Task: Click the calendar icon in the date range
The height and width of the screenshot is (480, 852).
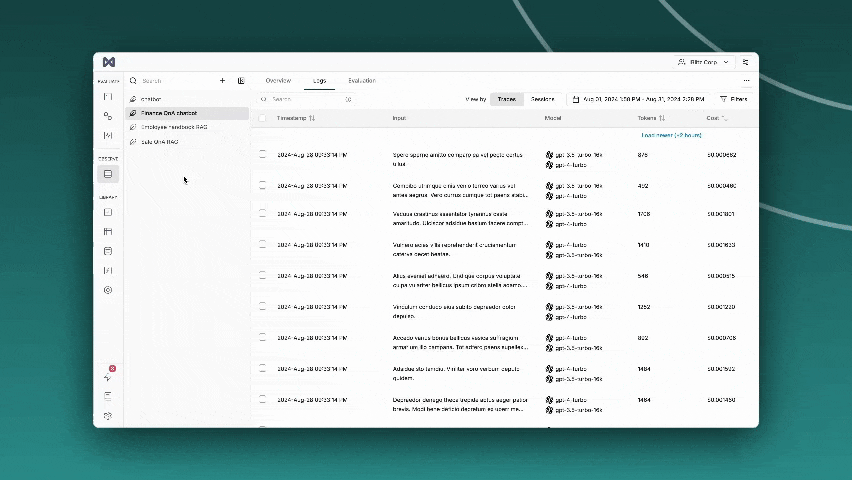Action: 576,99
